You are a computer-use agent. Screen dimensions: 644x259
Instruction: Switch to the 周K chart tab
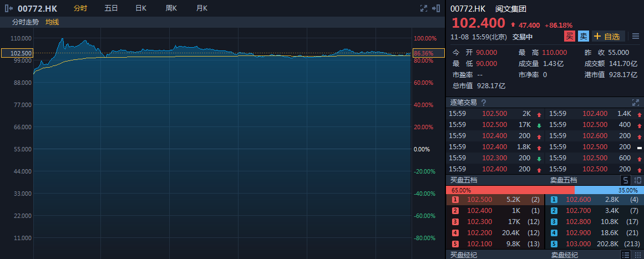pos(172,8)
